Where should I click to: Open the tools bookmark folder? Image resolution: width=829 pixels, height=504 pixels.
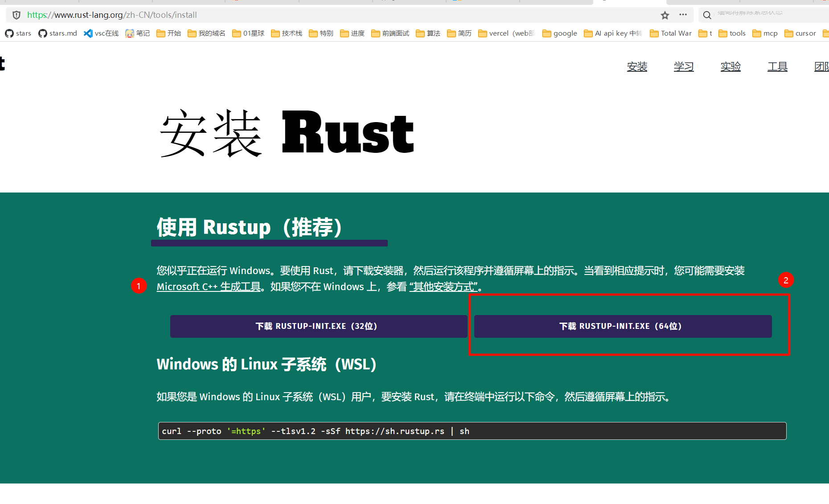click(732, 33)
